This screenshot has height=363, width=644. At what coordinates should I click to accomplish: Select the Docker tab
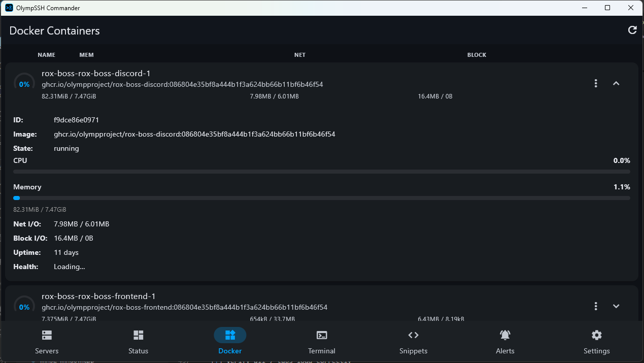click(x=230, y=341)
